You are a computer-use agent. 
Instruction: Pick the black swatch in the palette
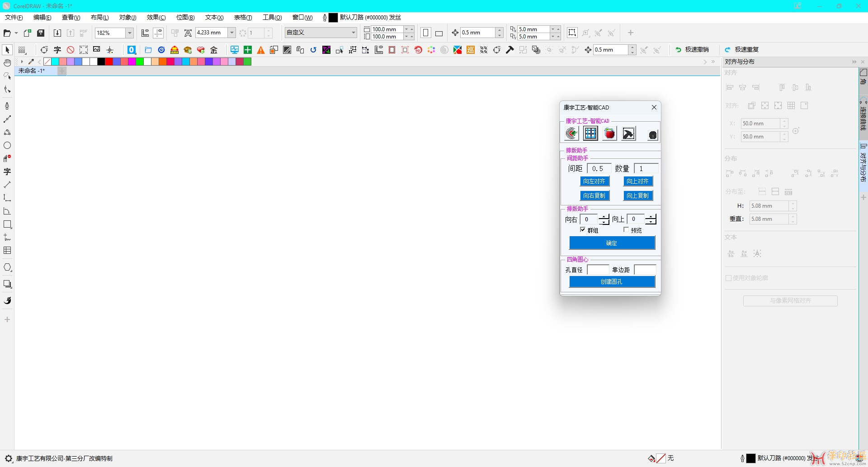point(101,62)
